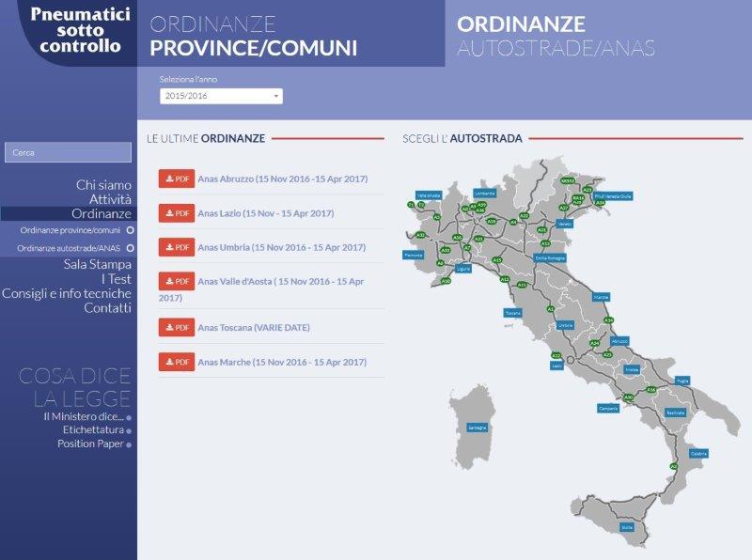Switch to Ordinanze Autostrade/ANAS tab
752x560 pixels.
tap(556, 37)
